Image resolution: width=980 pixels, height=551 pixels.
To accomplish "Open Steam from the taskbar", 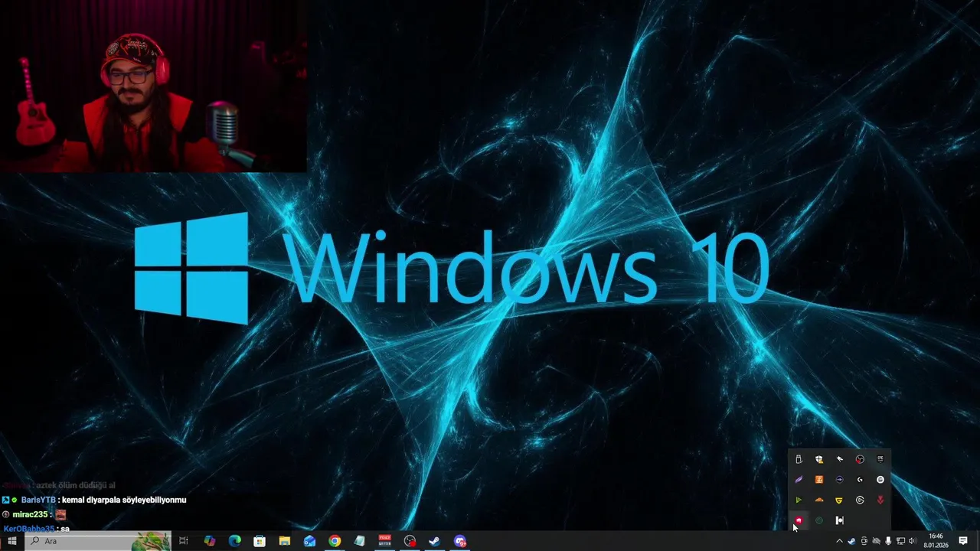I will coord(434,541).
